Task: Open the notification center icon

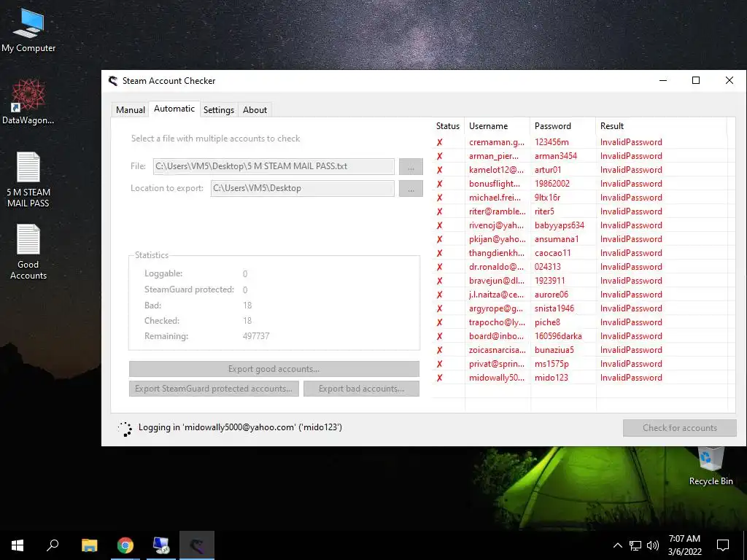Action: click(x=723, y=545)
